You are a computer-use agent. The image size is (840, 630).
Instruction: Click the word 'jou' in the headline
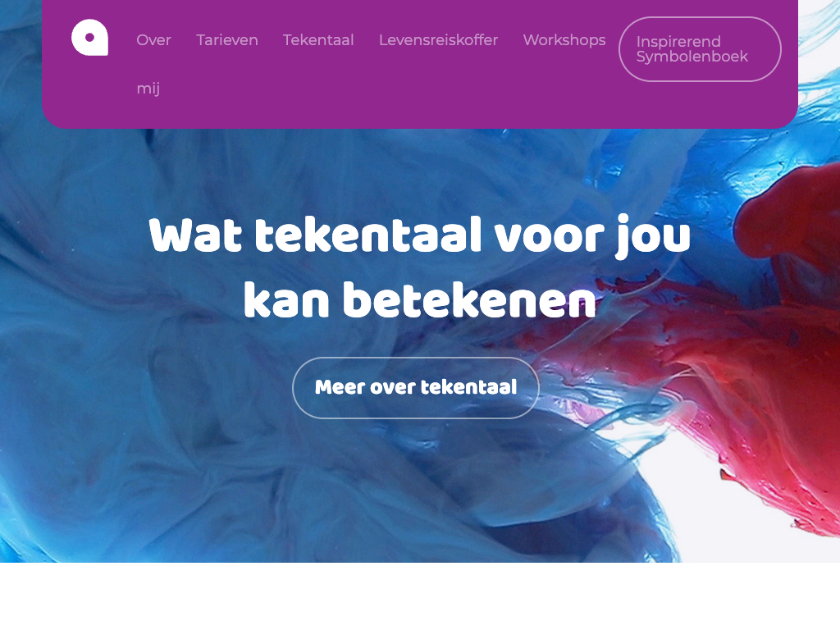(x=653, y=235)
